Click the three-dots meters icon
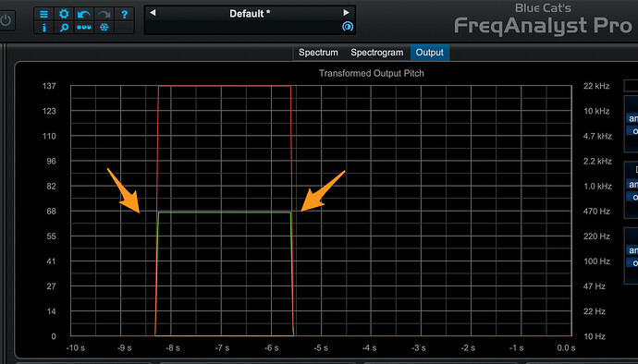The width and height of the screenshot is (638, 364). pos(84,27)
